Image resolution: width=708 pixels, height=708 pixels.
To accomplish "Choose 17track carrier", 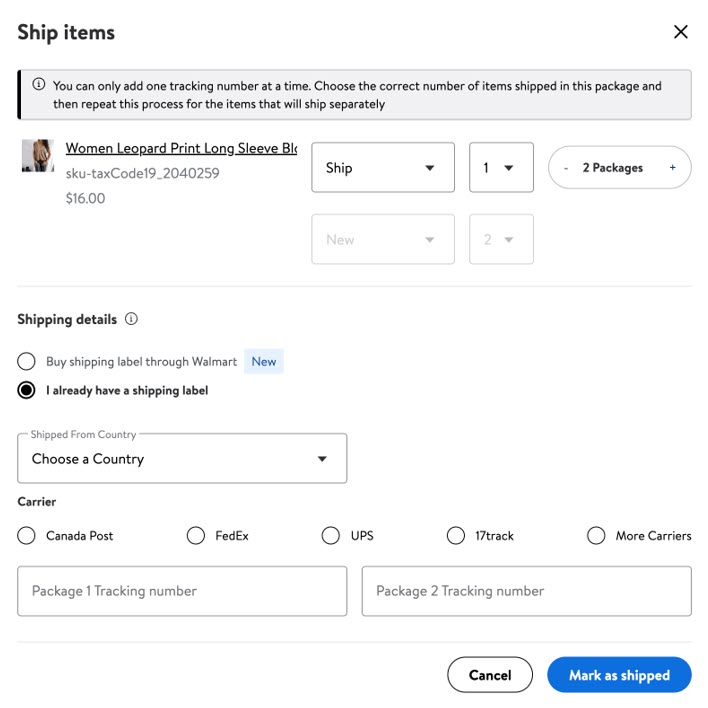I will [456, 536].
